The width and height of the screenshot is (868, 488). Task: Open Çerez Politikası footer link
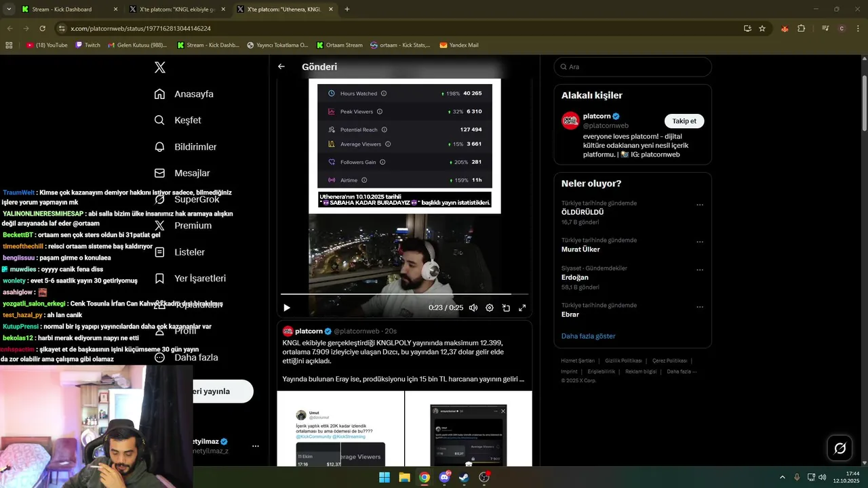[669, 361]
